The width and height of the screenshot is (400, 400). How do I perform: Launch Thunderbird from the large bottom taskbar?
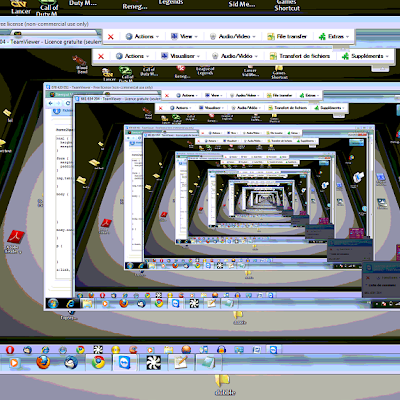coord(71,362)
